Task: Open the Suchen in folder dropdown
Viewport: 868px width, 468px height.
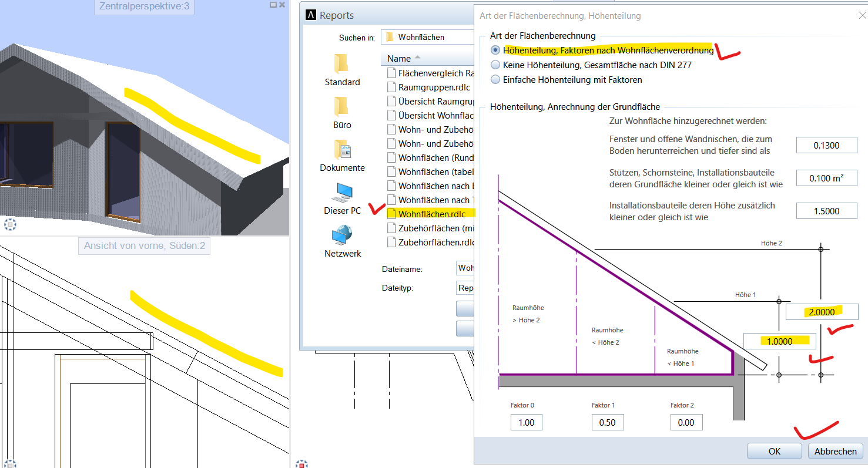Action: click(x=428, y=37)
